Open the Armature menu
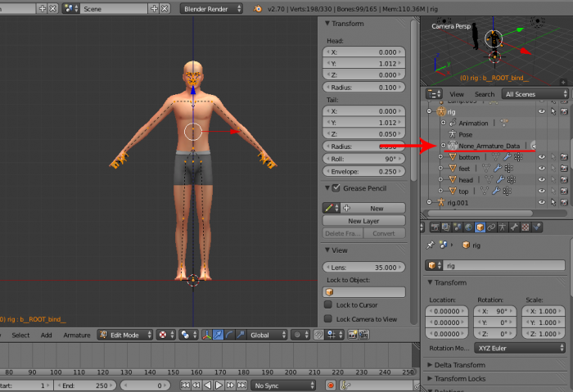 point(77,335)
